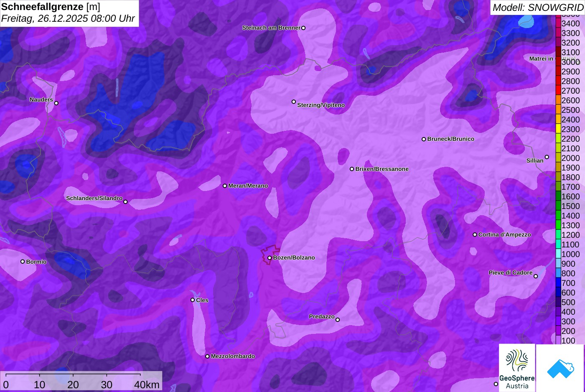585x392 pixels.
Task: Select the Nauders location marker dot
Action: [56, 103]
